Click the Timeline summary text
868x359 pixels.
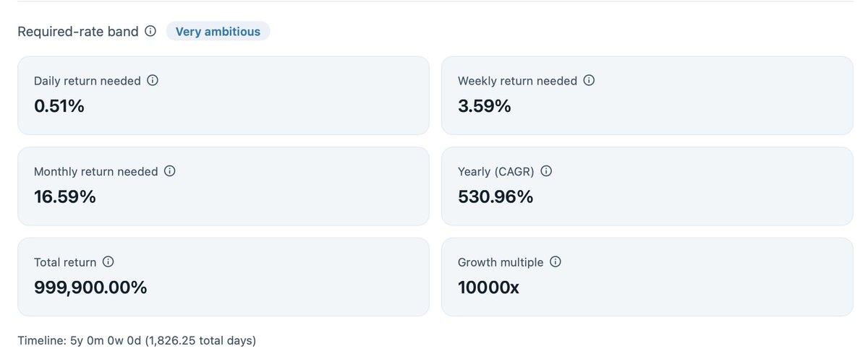pos(137,339)
